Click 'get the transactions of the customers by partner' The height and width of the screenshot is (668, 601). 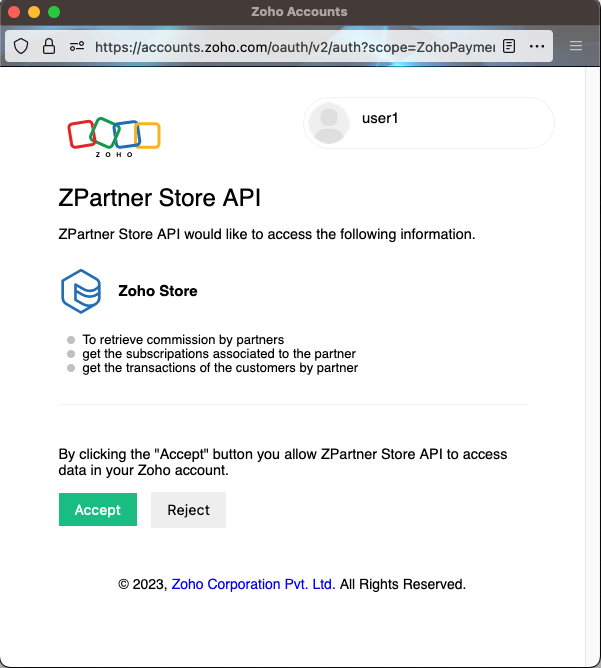[220, 368]
